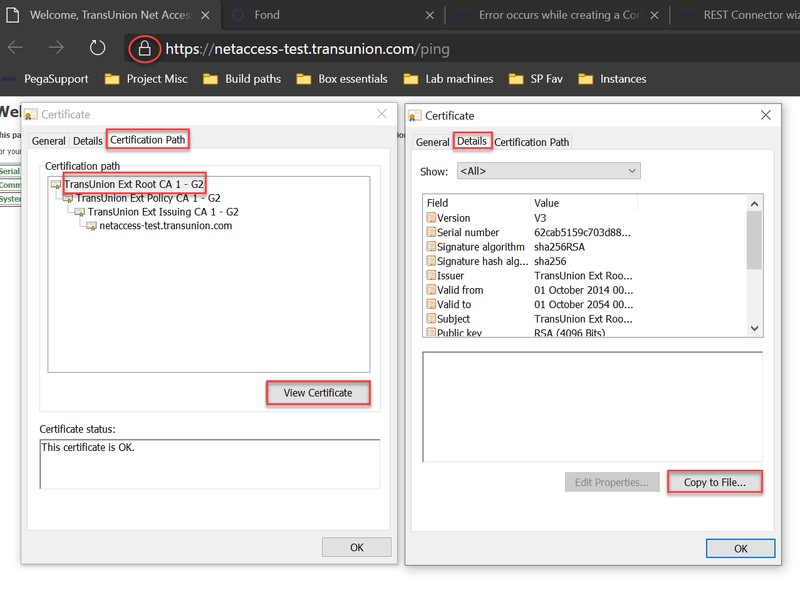Image resolution: width=800 pixels, height=590 pixels.
Task: Reload the page with the refresh icon
Action: pos(97,48)
